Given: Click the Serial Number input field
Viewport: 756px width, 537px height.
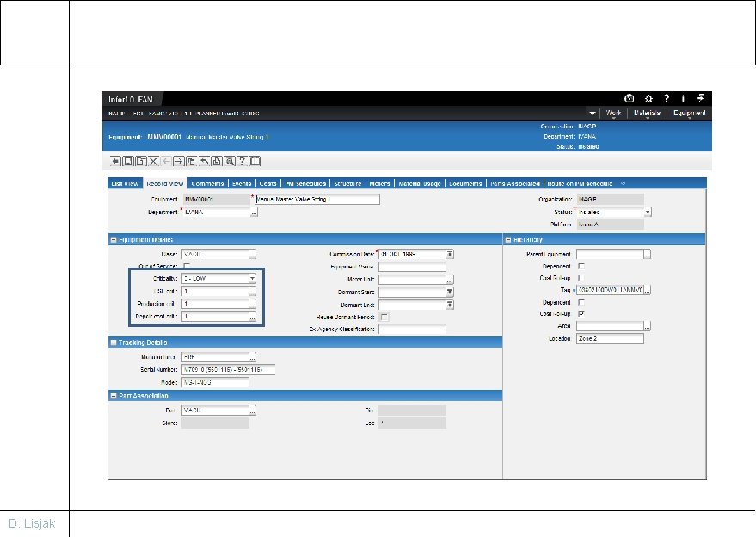Looking at the screenshot, I should point(229,369).
